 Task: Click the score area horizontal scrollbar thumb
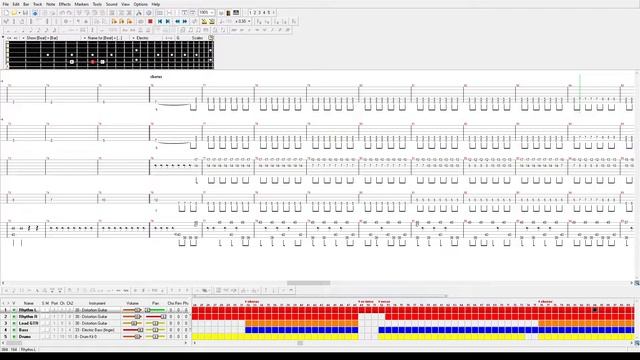[x=309, y=283]
